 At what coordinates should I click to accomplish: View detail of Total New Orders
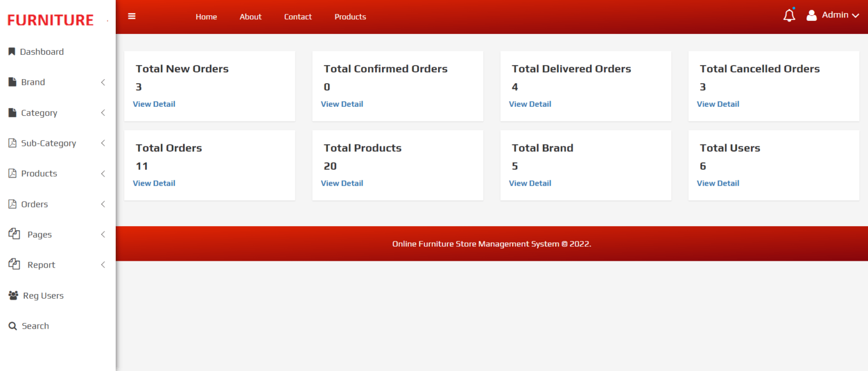154,103
